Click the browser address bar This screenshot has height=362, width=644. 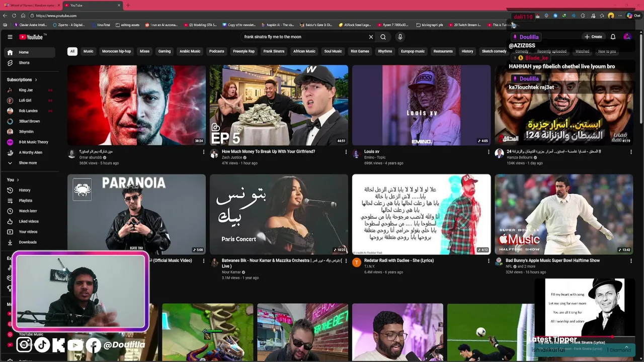click(267, 16)
